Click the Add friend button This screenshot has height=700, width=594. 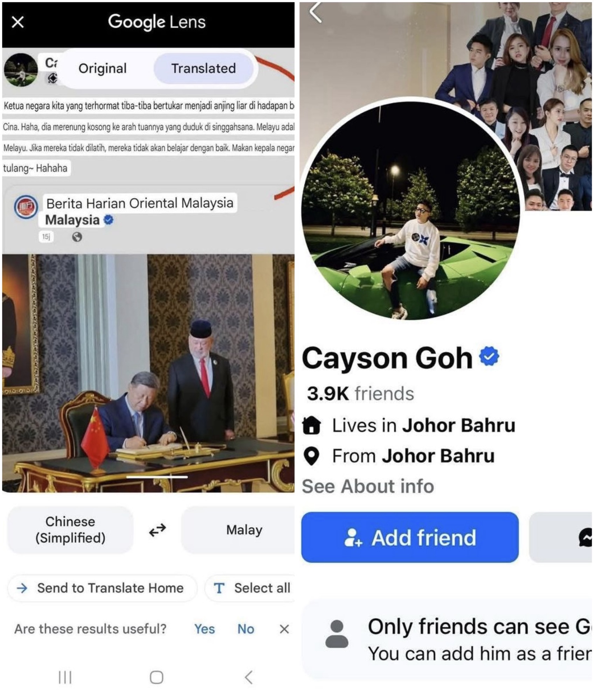[410, 537]
